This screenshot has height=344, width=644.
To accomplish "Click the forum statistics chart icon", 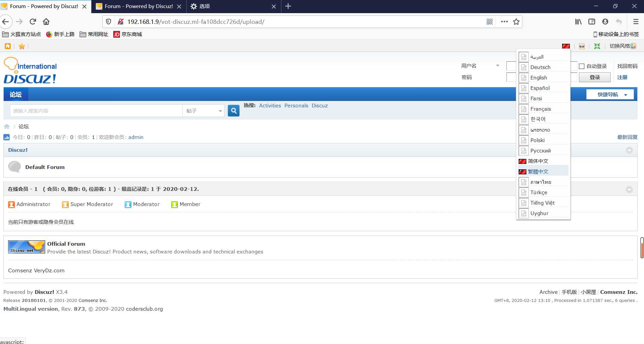I will (7, 137).
